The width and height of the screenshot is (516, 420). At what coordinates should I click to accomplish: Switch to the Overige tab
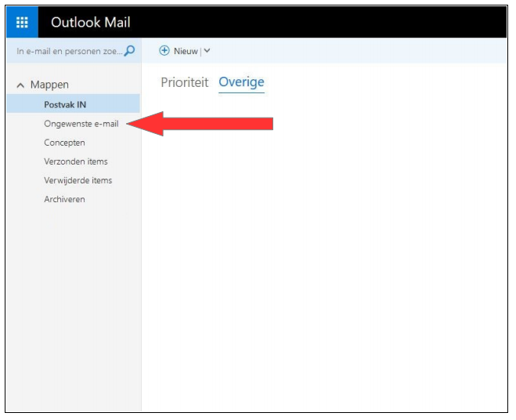(x=241, y=82)
